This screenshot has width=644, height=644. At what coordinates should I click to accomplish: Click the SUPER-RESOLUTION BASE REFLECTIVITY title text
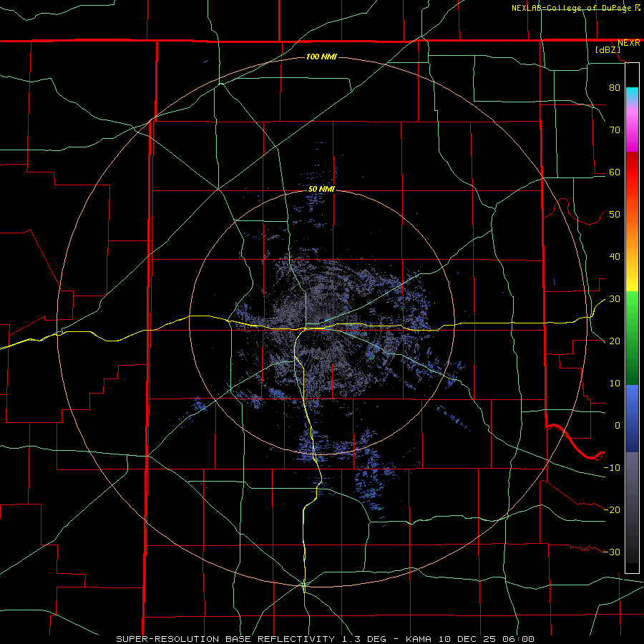click(x=225, y=639)
